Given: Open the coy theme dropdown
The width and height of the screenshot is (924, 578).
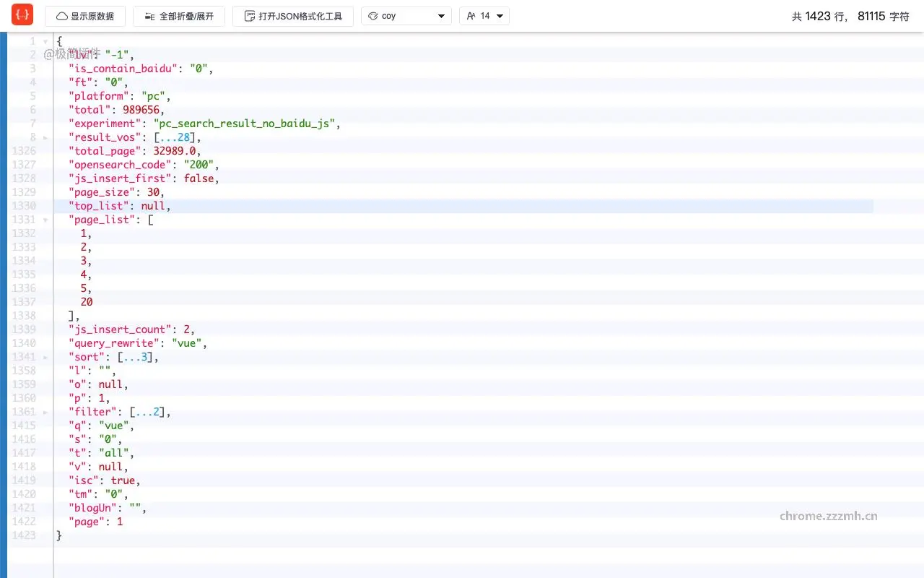Looking at the screenshot, I should click(x=406, y=16).
